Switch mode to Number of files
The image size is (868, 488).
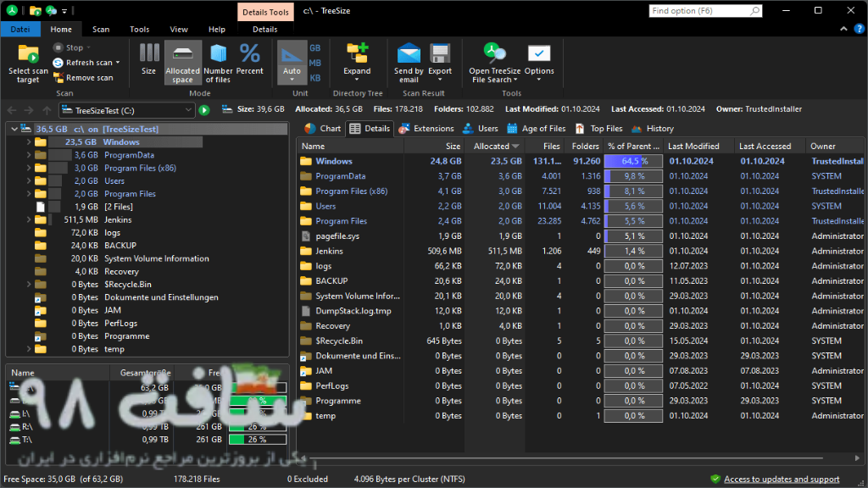[x=218, y=62]
